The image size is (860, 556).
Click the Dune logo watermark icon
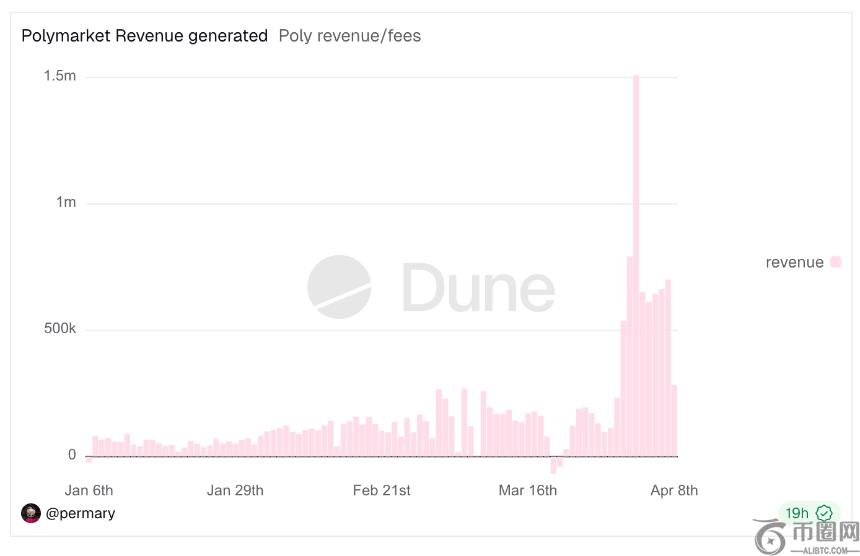click(x=338, y=287)
